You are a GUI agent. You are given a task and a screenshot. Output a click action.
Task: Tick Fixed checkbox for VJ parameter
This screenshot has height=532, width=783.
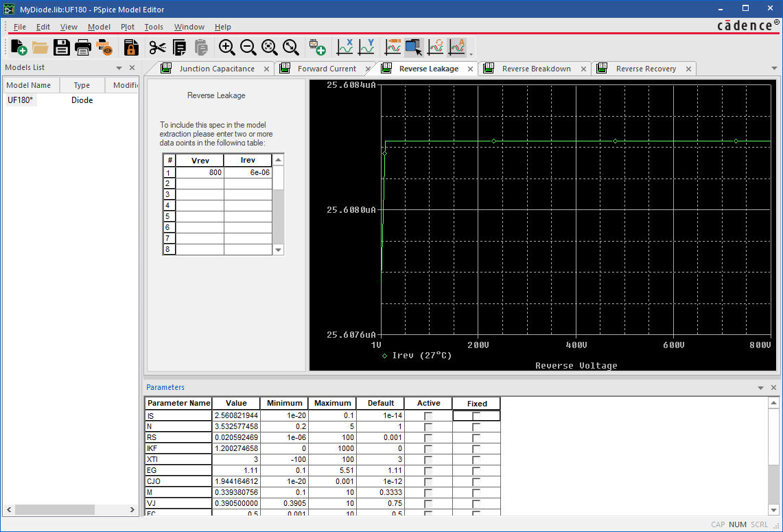pos(476,504)
